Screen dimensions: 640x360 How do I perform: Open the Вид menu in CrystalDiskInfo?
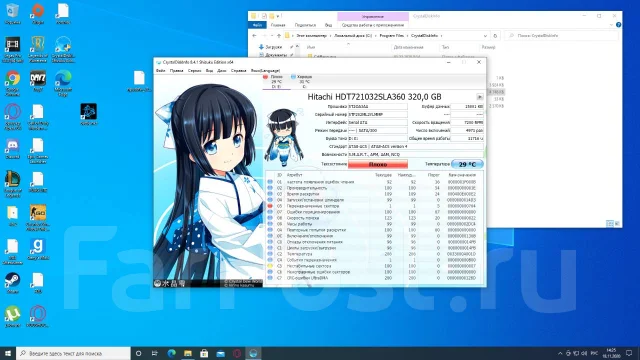click(209, 71)
